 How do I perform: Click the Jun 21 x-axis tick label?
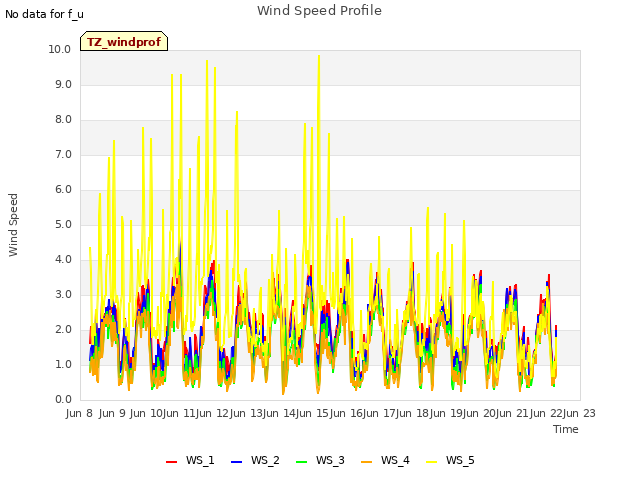pyautogui.click(x=511, y=413)
